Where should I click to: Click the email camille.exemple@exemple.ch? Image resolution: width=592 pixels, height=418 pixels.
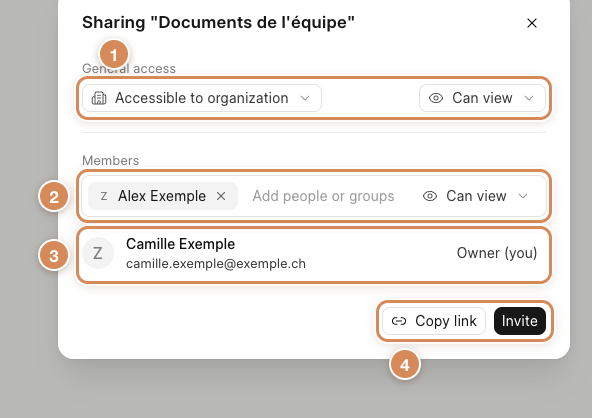point(216,264)
